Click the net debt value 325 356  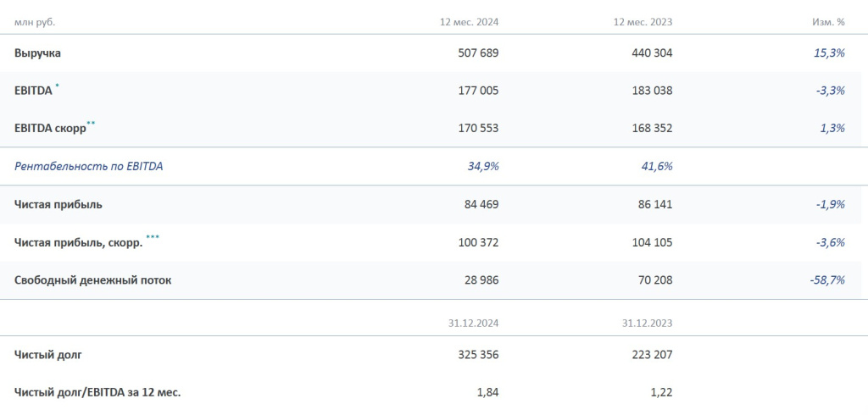click(477, 354)
